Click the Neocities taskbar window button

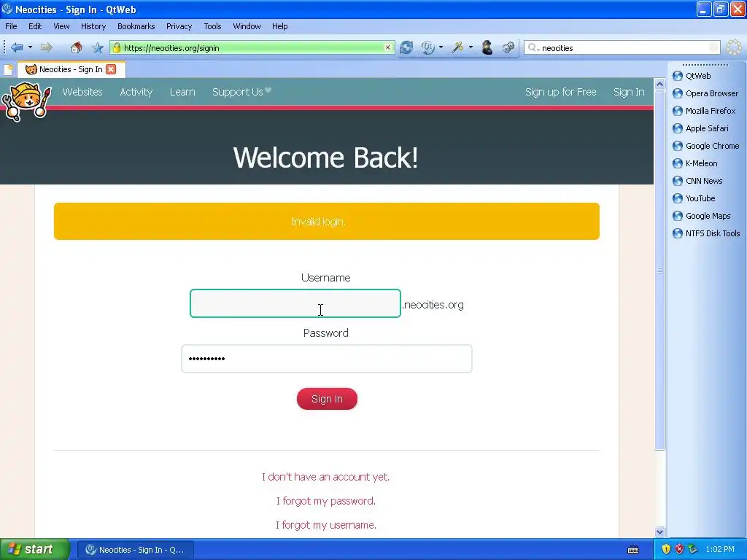pyautogui.click(x=136, y=550)
